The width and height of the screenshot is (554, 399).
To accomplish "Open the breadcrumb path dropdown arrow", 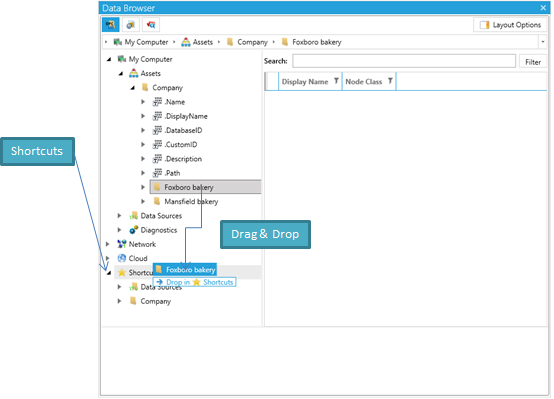I will [543, 42].
